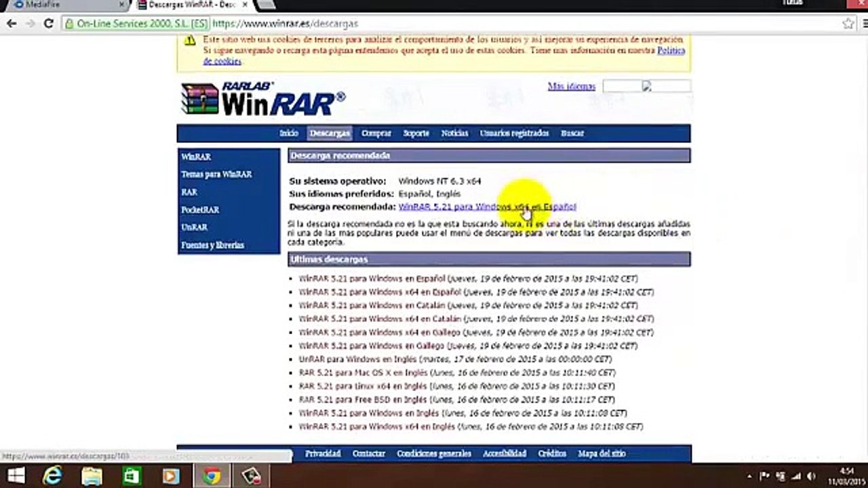This screenshot has height=488, width=868.
Task: Select Fuentes y librerías in sidebar
Action: [x=212, y=245]
